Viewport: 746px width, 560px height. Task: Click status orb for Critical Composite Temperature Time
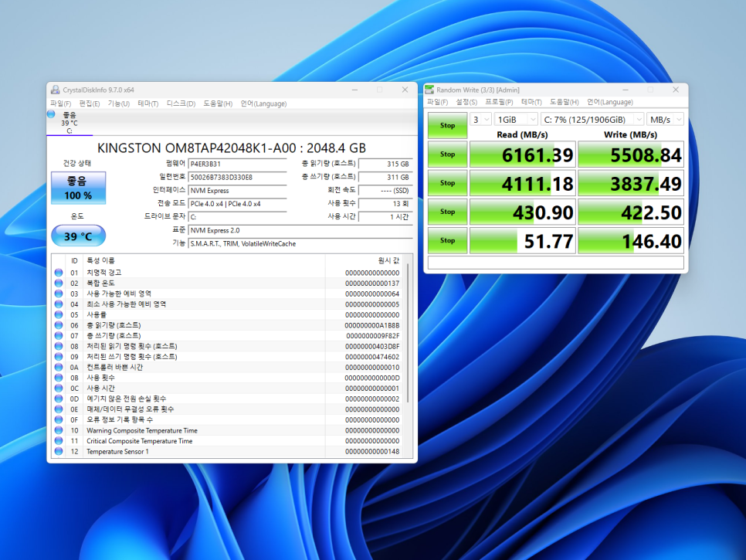[x=59, y=440]
